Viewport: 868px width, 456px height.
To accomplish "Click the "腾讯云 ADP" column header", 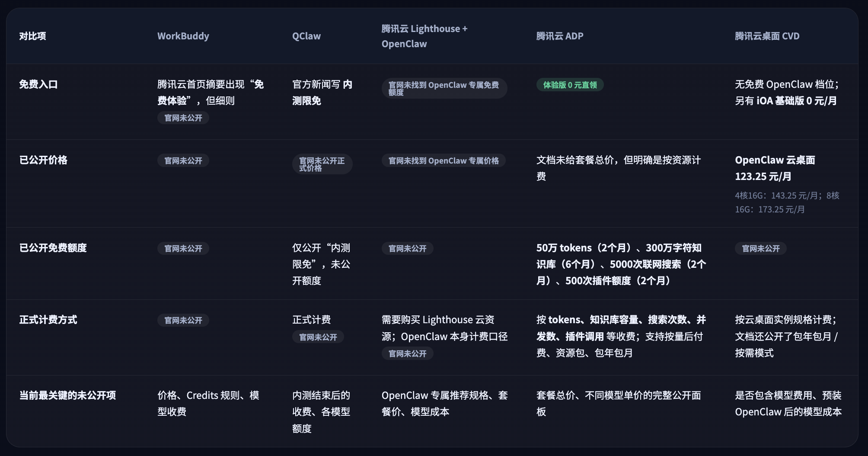I will point(559,36).
